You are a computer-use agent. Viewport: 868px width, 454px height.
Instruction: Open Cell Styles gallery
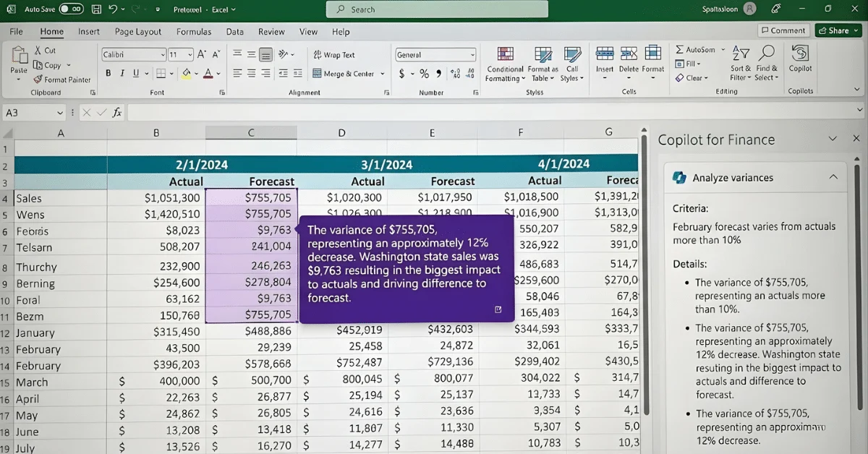point(571,64)
